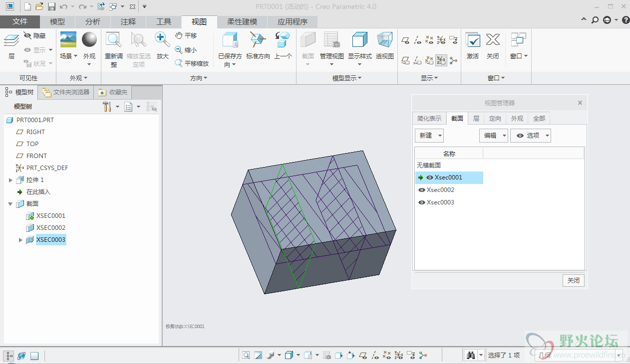Click the Refit magnifier in bottom graphics toolbar
This screenshot has width=630, height=364.
pos(246,355)
